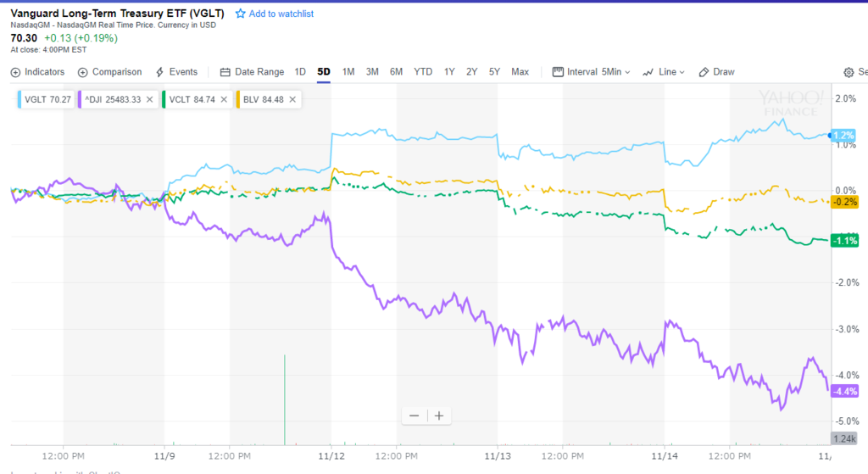Click the tall green volume bar
The height and width of the screenshot is (474, 868).
pos(285,399)
